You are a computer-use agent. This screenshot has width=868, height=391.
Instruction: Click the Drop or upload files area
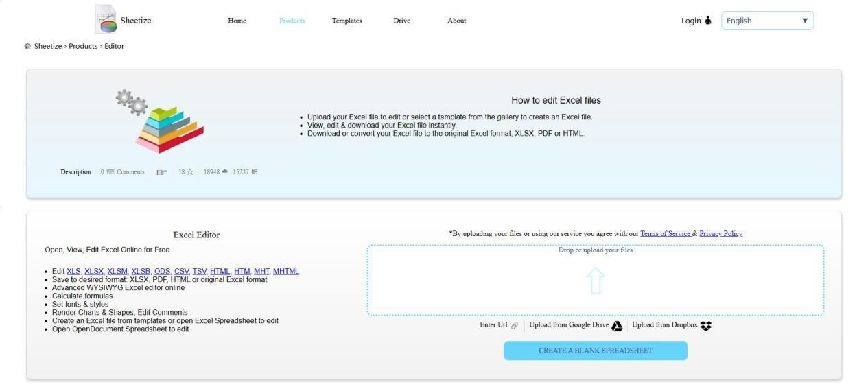click(x=596, y=281)
